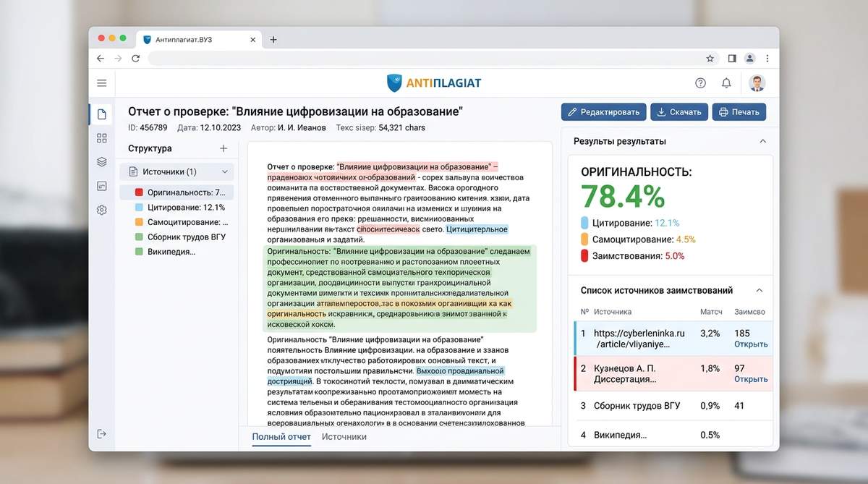Switch to Полный отчет tab
The height and width of the screenshot is (484, 868).
click(281, 437)
